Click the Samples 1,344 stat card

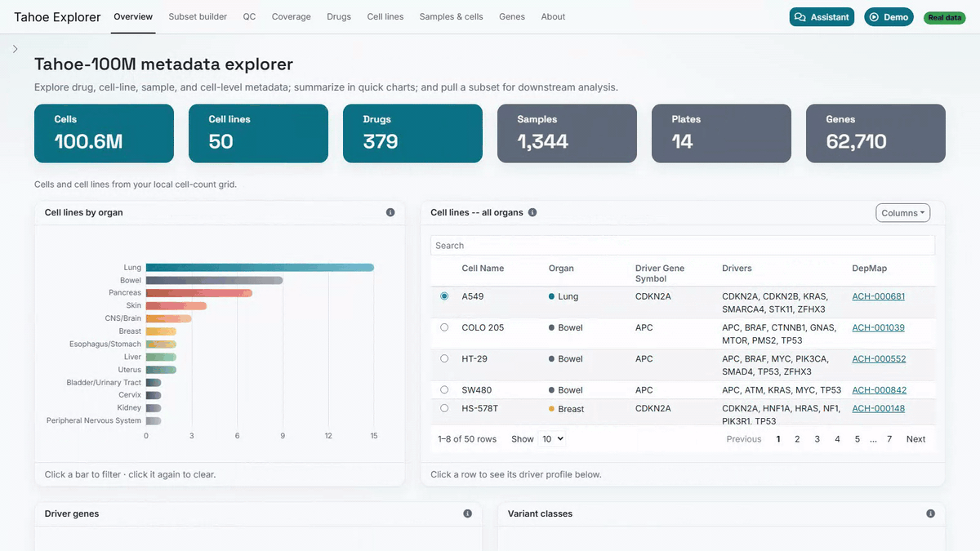tap(567, 133)
